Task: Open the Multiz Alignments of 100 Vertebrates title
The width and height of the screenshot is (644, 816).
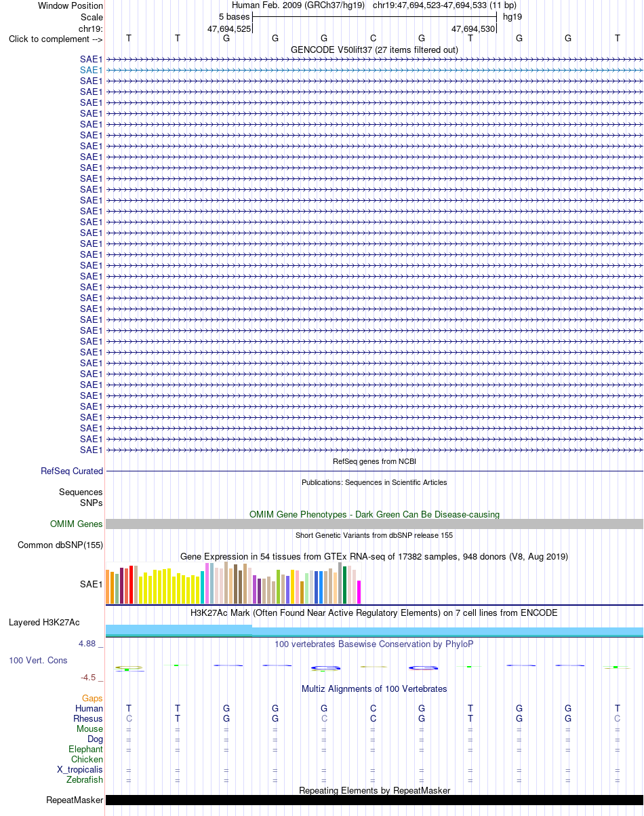Action: click(374, 688)
